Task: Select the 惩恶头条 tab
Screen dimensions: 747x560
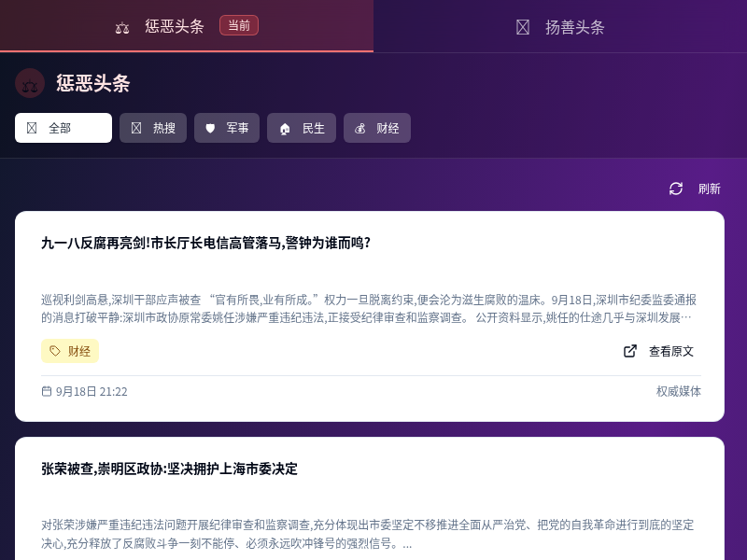Action: tap(175, 26)
